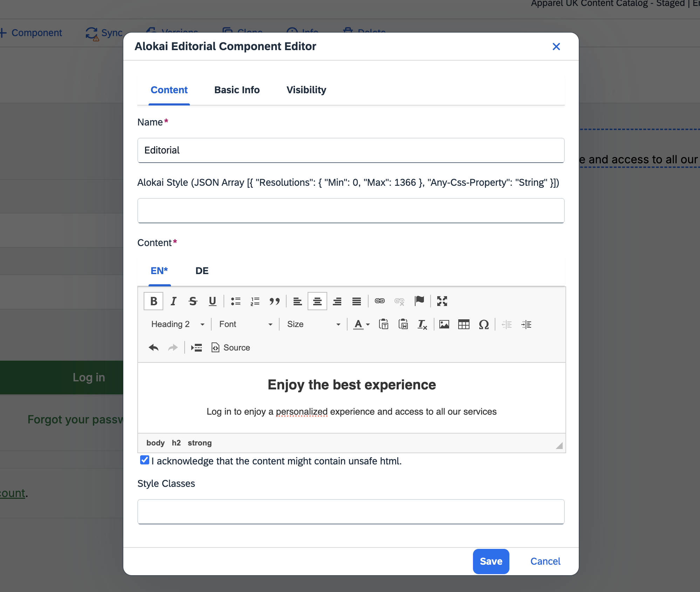This screenshot has height=592, width=700.
Task: Toggle bold formatting in editor toolbar
Action: pyautogui.click(x=153, y=301)
